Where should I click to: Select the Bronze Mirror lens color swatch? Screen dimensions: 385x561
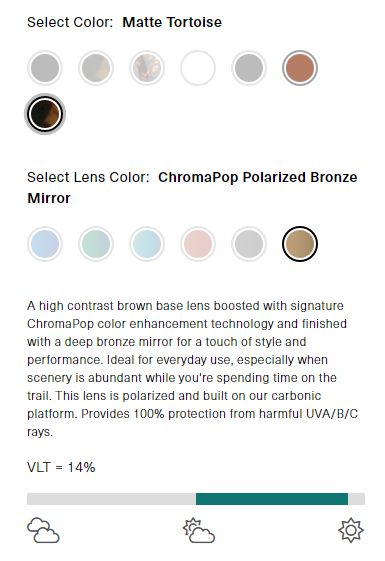(x=300, y=244)
